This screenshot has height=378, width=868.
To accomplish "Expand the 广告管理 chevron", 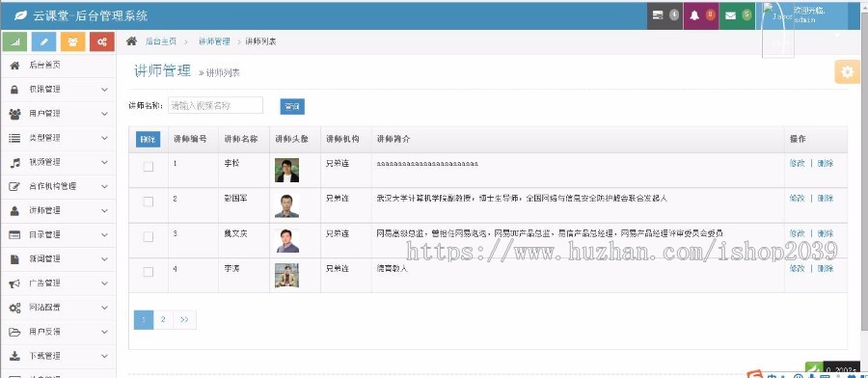I will click(104, 283).
